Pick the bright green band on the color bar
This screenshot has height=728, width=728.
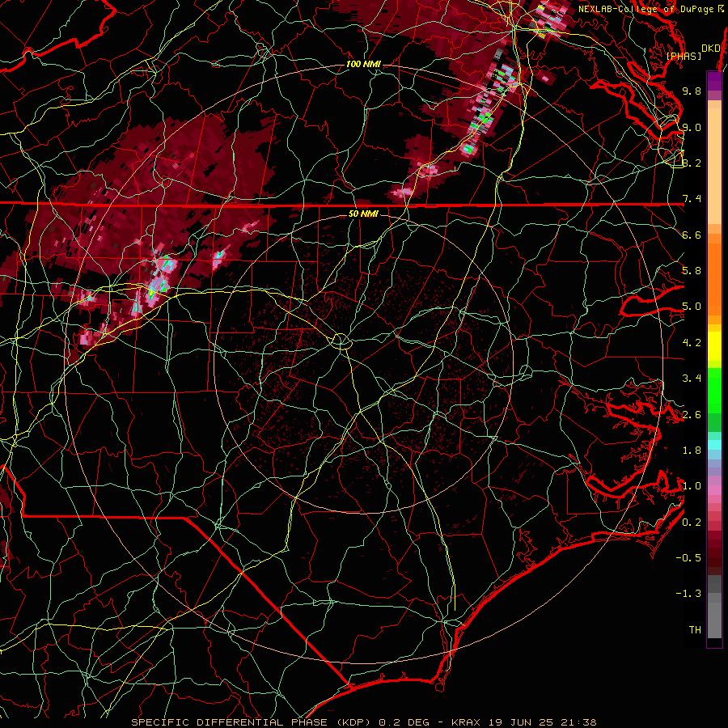pos(714,390)
